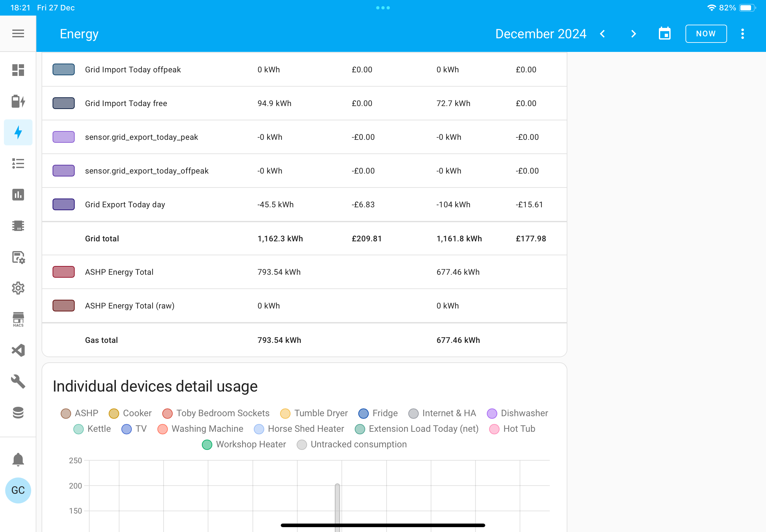Select the Energy lightning bolt menu item
Image resolution: width=766 pixels, height=532 pixels.
tap(18, 132)
